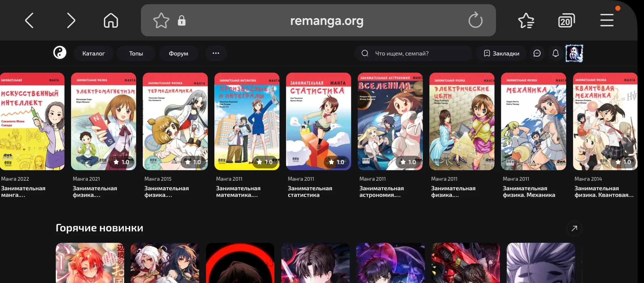644x283 pixels.
Task: Click the yin-yang site logo
Action: tap(60, 53)
